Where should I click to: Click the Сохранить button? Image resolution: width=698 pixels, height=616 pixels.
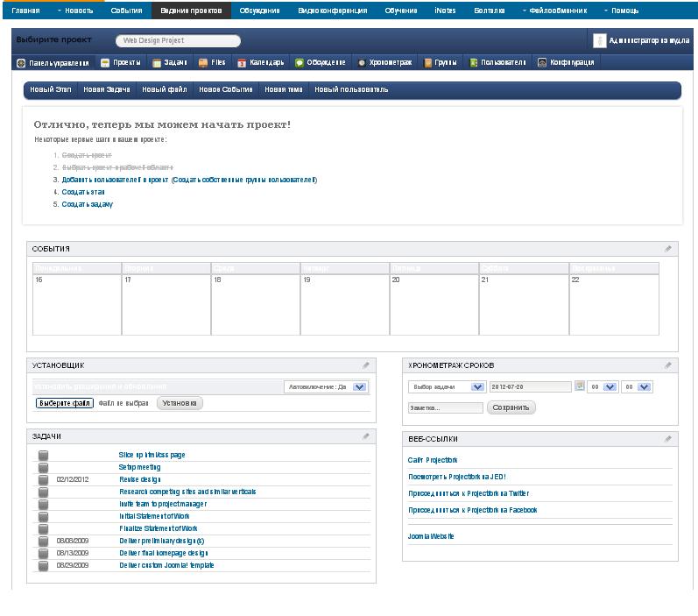pyautogui.click(x=511, y=407)
